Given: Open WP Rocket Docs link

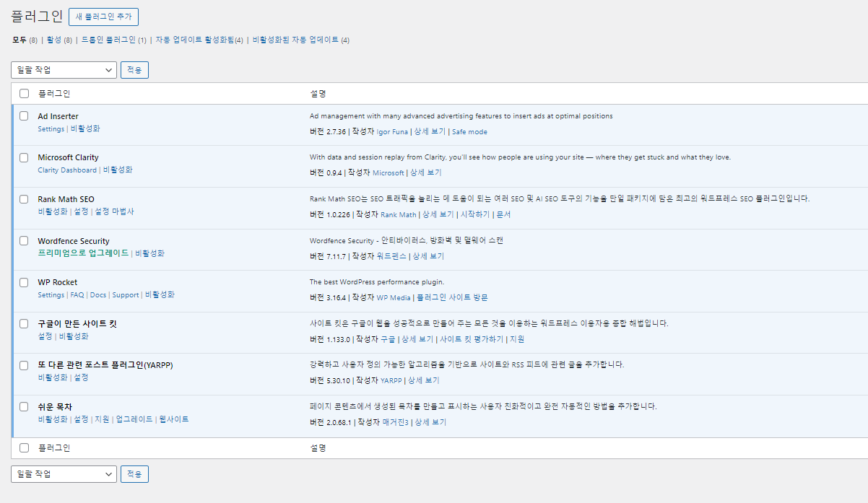Looking at the screenshot, I should [x=98, y=295].
